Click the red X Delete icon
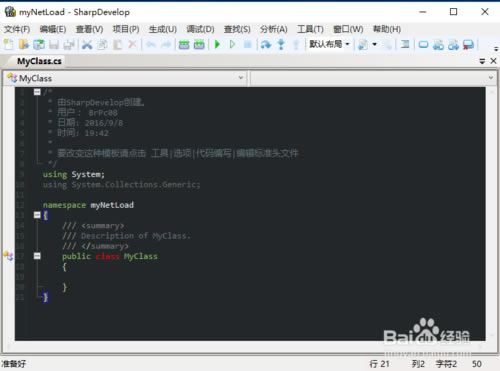 pyautogui.click(x=132, y=44)
